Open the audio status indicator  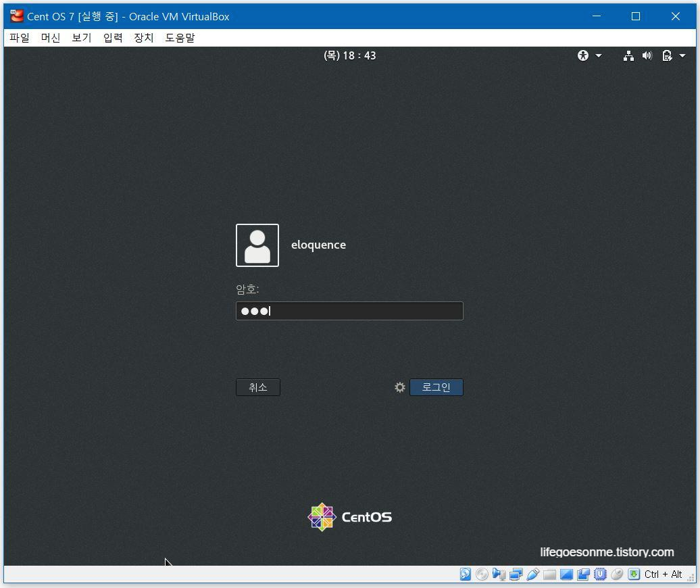[x=499, y=574]
